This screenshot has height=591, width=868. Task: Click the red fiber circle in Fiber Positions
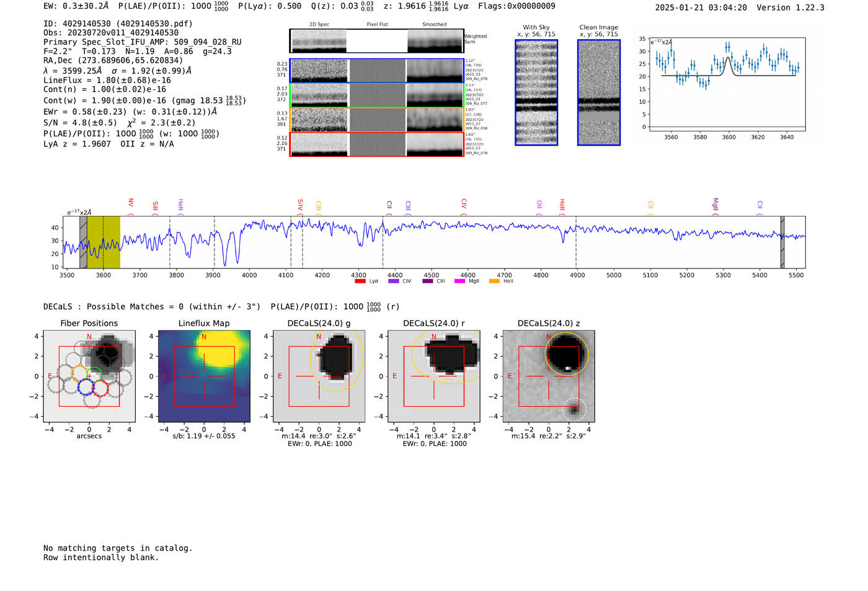click(101, 388)
